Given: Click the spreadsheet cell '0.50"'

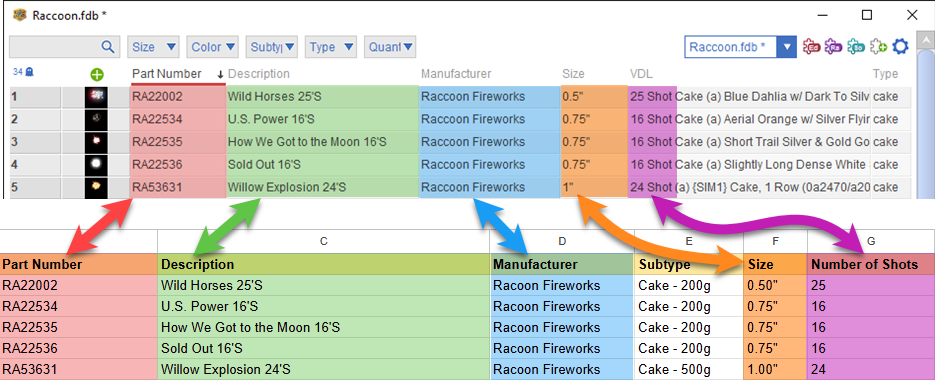Looking at the screenshot, I should (775, 285).
